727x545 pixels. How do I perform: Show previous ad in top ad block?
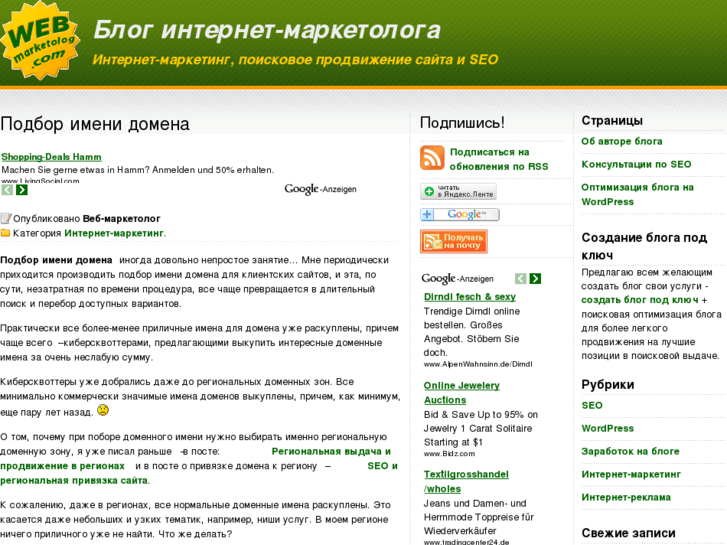[7, 190]
